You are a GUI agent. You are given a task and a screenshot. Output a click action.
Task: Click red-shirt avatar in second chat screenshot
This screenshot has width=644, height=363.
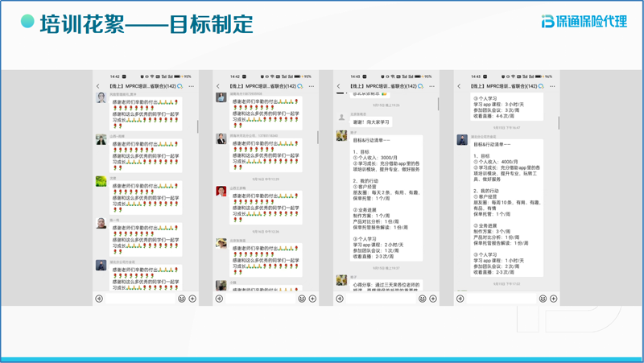tap(221, 192)
